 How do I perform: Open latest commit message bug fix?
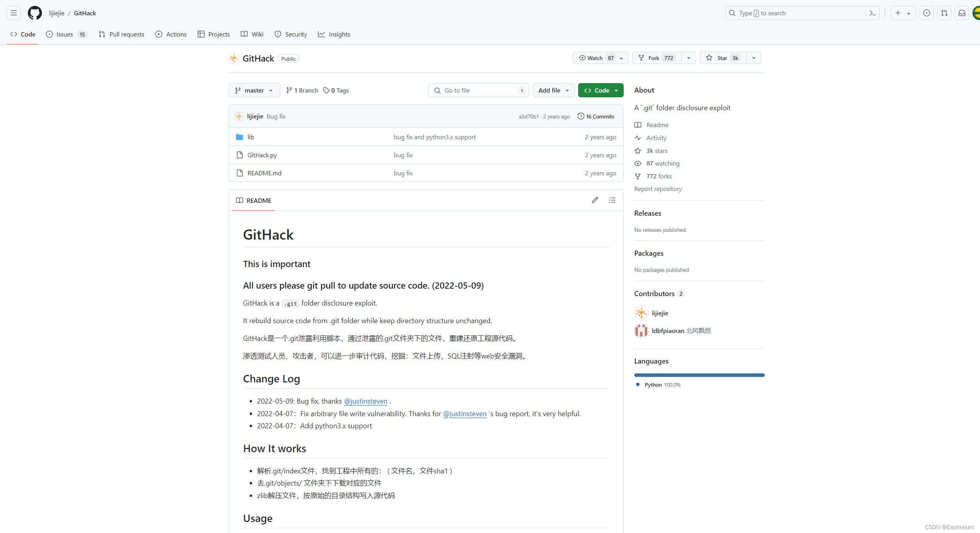276,116
